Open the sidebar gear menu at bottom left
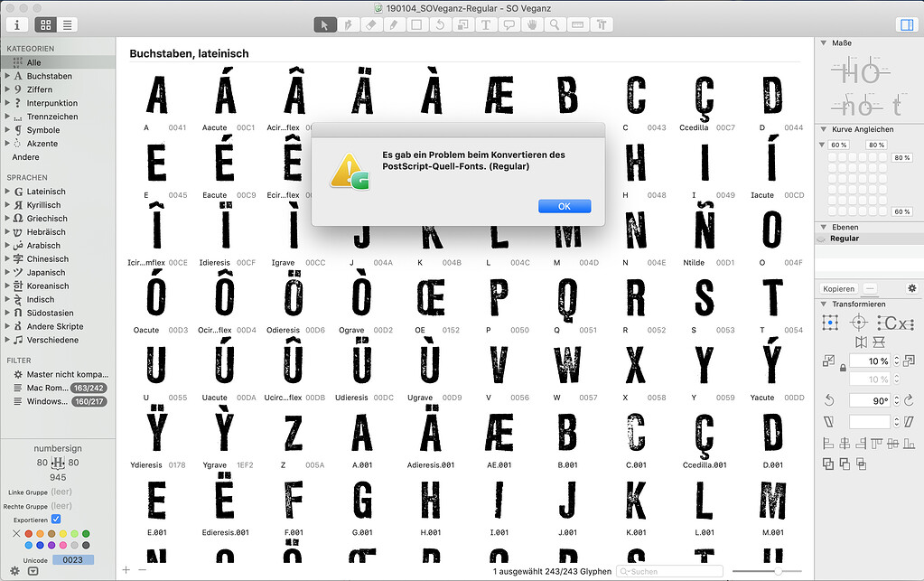Viewport: 924px width, 581px height. click(x=14, y=571)
